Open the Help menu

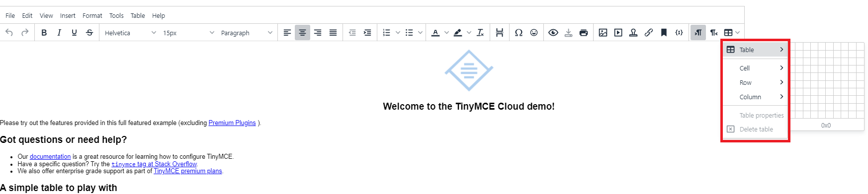(x=159, y=15)
